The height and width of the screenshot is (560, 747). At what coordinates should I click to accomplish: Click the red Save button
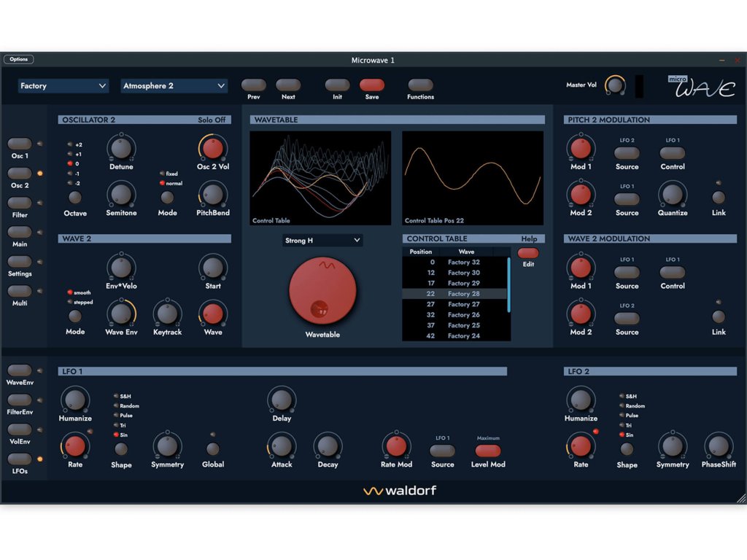pyautogui.click(x=371, y=85)
